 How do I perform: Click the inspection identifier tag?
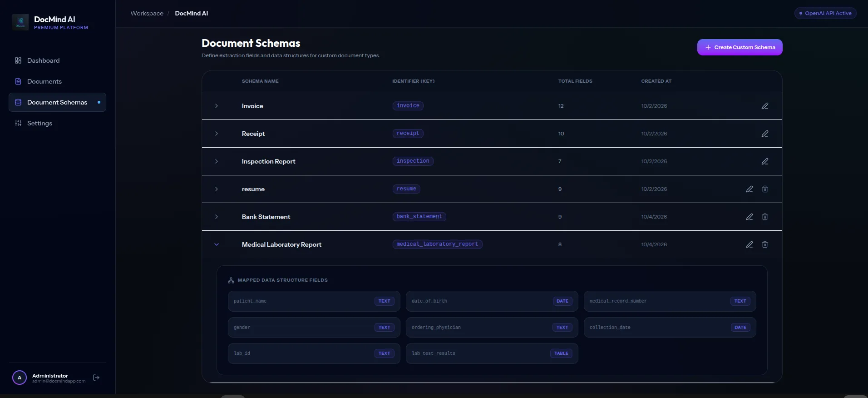coord(413,161)
